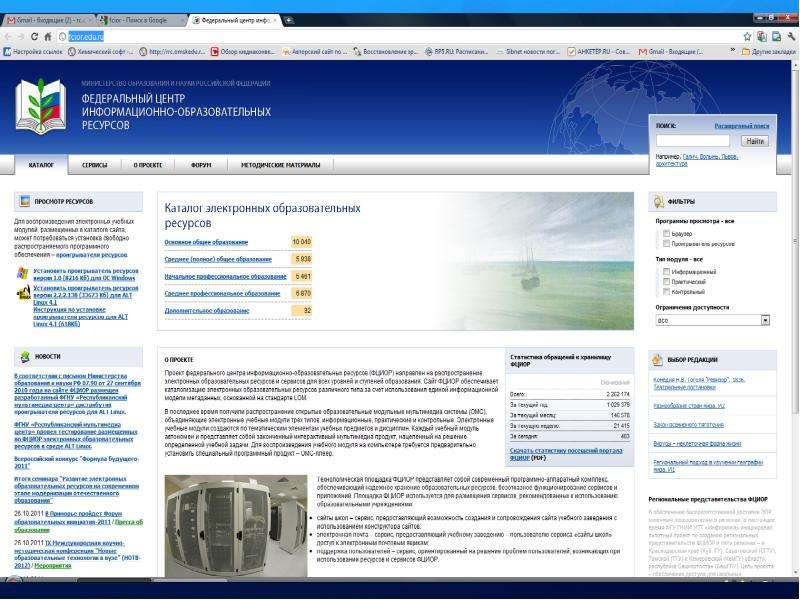Open Начальное профессиональное образование link
The width and height of the screenshot is (800, 600).
click(226, 277)
